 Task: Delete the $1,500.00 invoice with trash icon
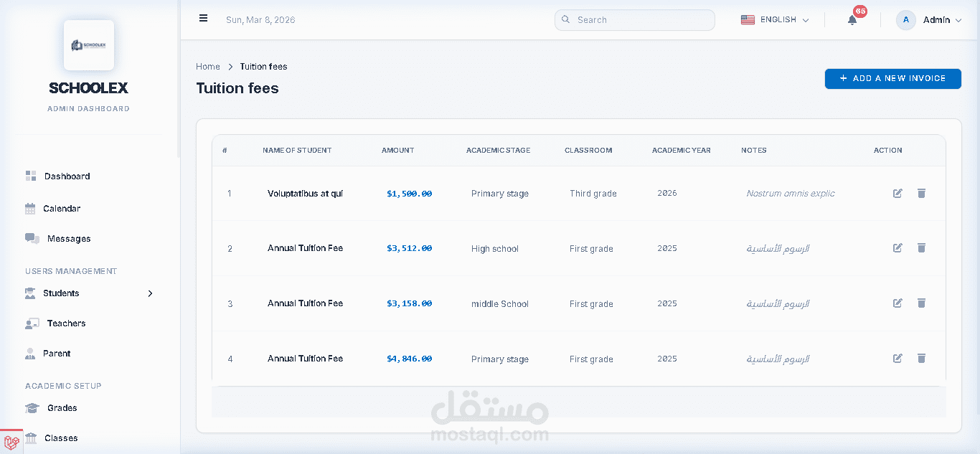(922, 193)
